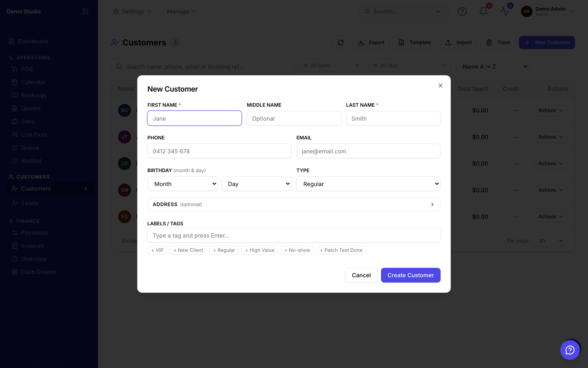Open the birthday Day dropdown
588x368 pixels.
[x=256, y=184]
